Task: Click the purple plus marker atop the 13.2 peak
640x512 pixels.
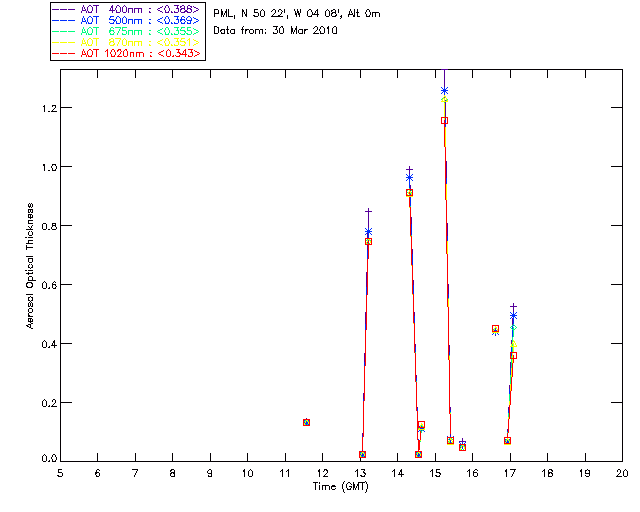Action: 369,211
